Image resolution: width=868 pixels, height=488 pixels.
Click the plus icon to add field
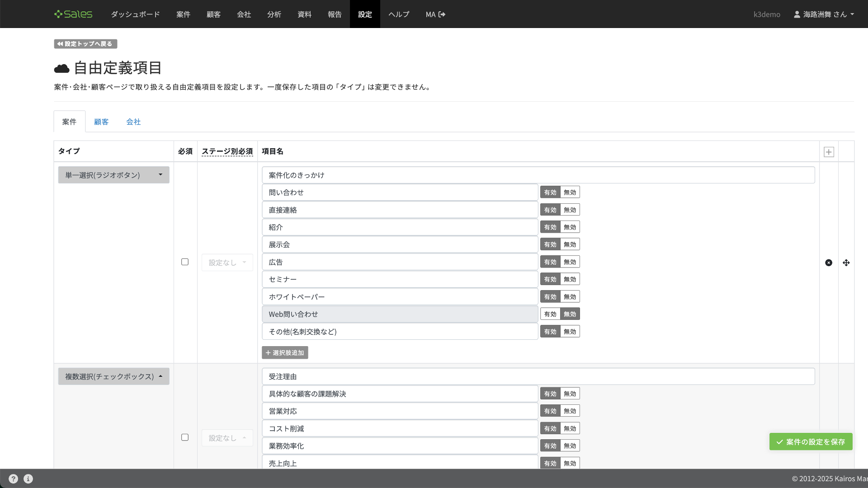pos(829,152)
